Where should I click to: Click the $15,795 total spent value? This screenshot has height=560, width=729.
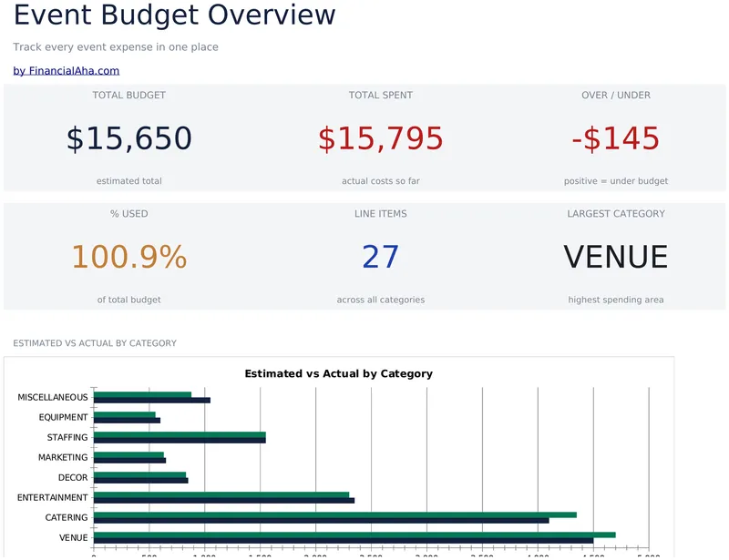381,138
